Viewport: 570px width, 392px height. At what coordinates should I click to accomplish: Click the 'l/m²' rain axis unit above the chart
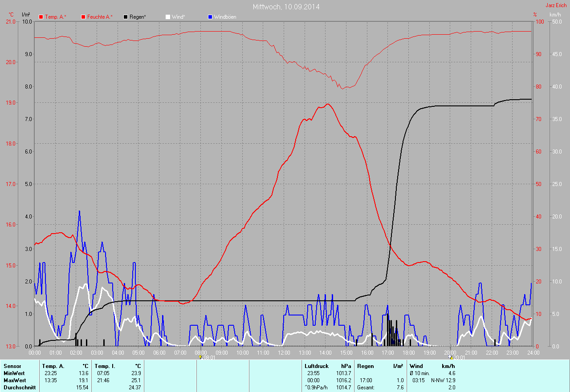[26, 15]
